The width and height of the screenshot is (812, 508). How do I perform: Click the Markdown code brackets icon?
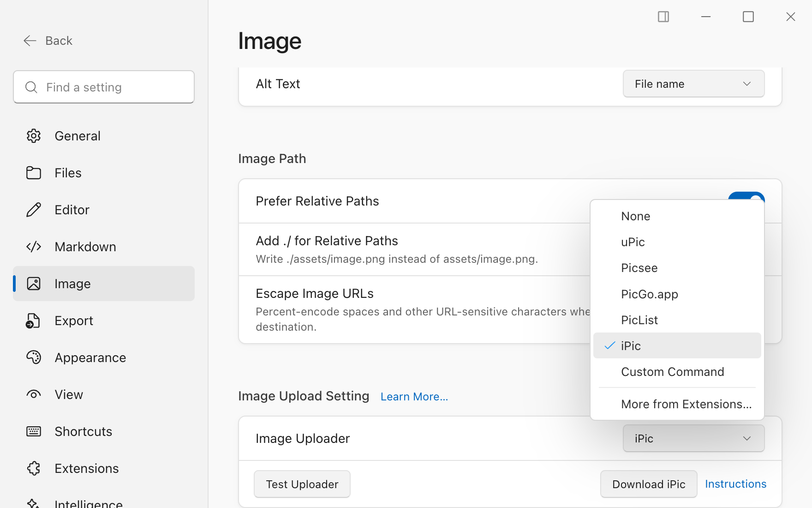[x=34, y=247]
